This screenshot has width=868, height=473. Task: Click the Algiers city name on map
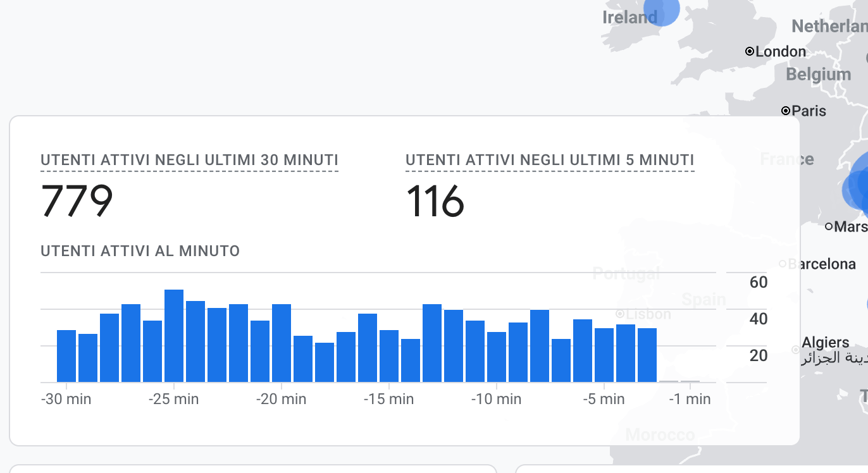click(x=826, y=342)
